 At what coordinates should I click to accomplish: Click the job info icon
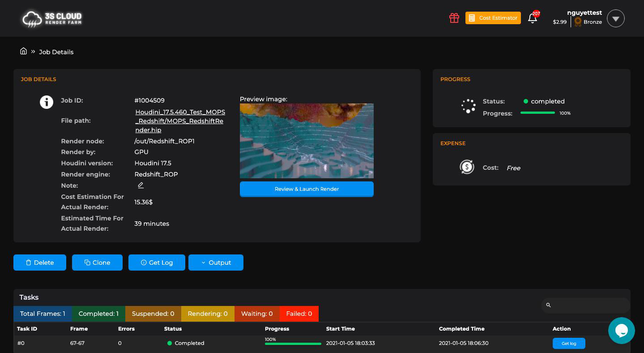pyautogui.click(x=47, y=102)
